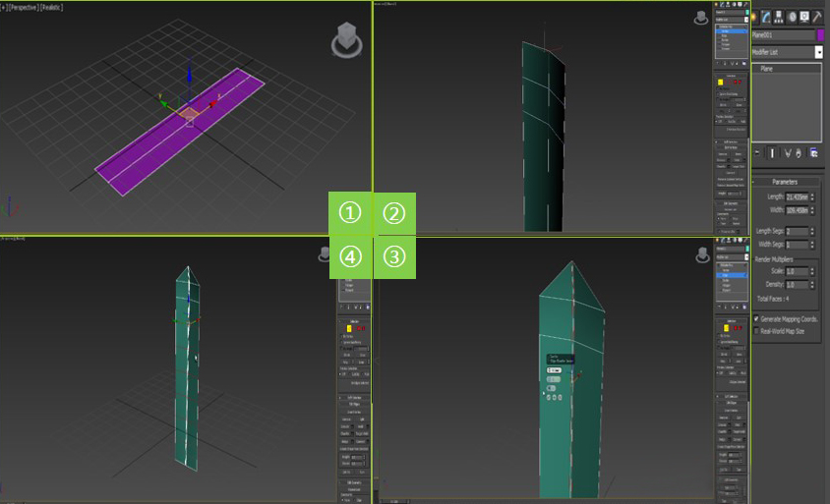Select Vertex sub-object in top-right panel stack
The width and height of the screenshot is (830, 504).
[726, 31]
